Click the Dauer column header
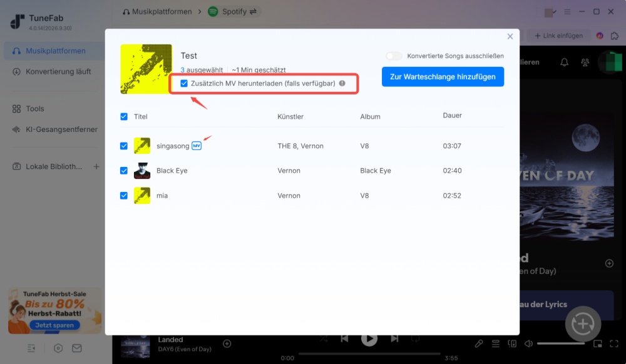 453,115
